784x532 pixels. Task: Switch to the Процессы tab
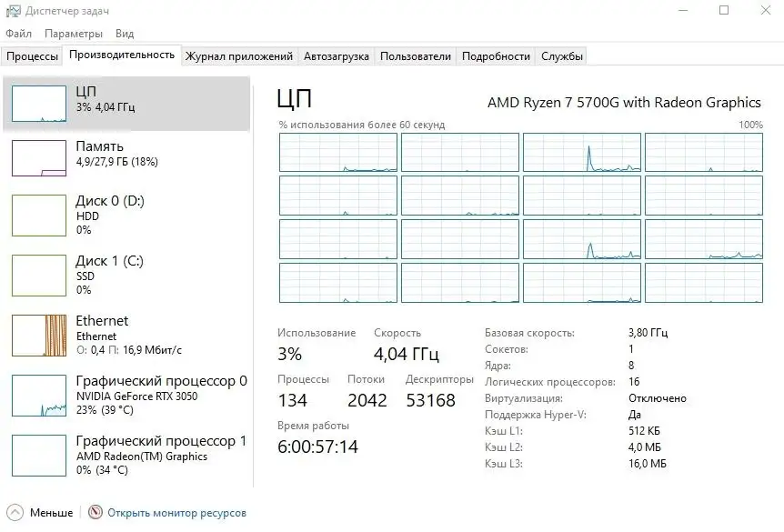tap(32, 55)
